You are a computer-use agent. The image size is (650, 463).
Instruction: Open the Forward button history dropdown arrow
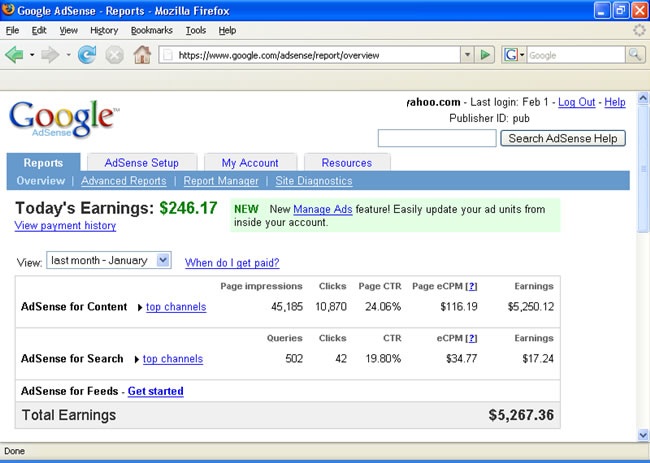click(68, 55)
